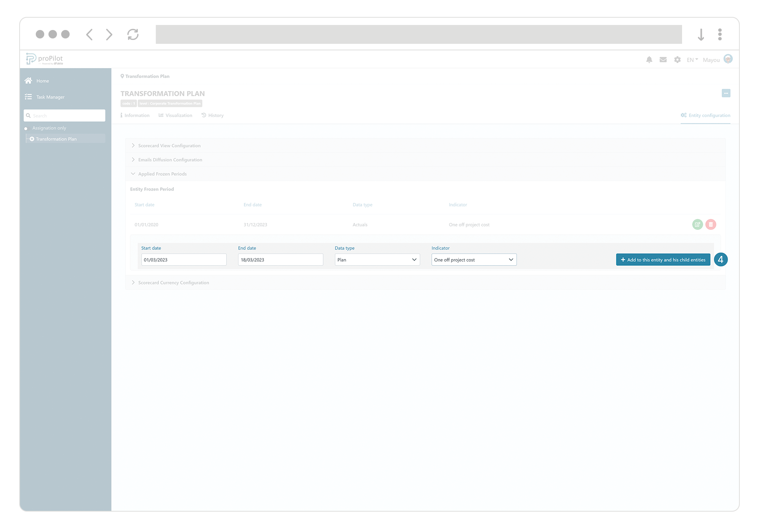759x532 pixels.
Task: Click the notifications bell icon
Action: tap(649, 60)
